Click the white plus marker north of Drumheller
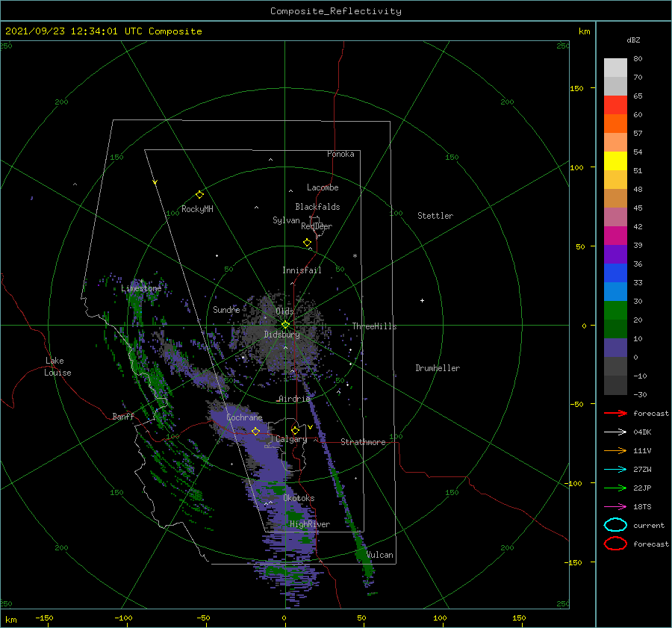The height and width of the screenshot is (628, 672). 422,300
